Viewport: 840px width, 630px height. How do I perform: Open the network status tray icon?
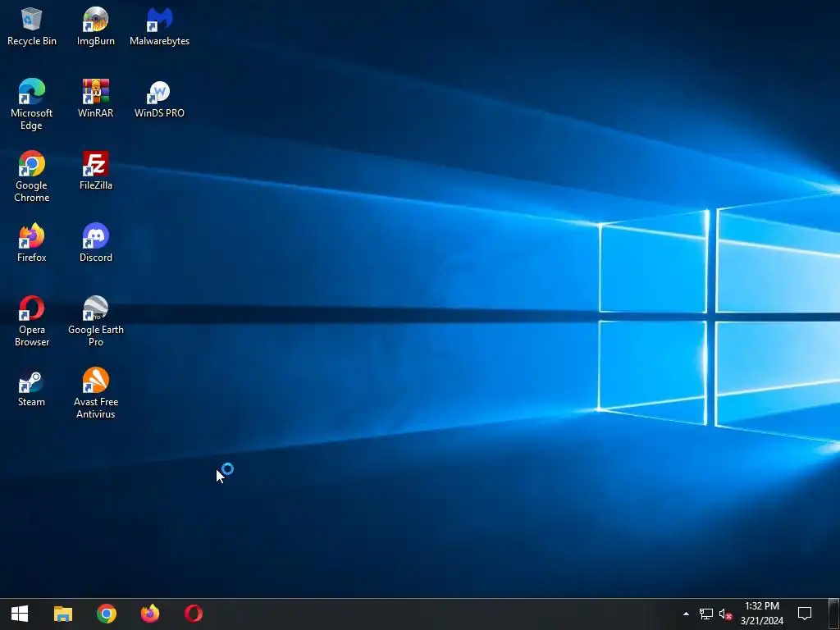[x=706, y=614]
